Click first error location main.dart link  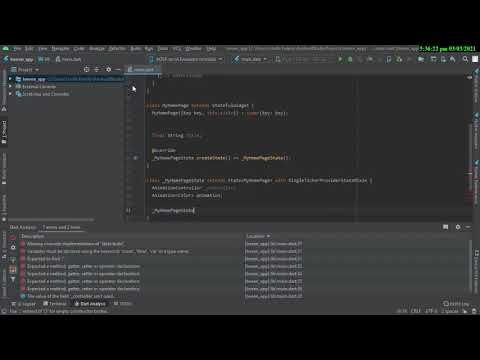click(x=274, y=244)
